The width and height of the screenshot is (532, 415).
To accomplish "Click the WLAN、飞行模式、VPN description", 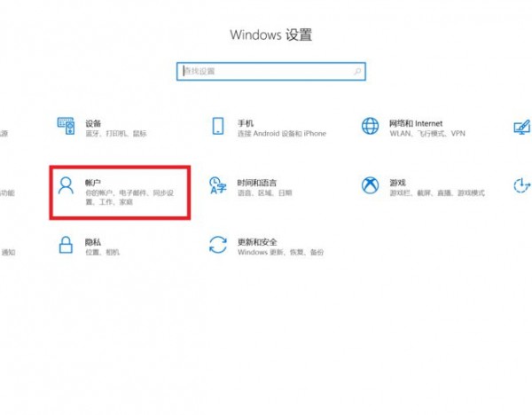I will 427,133.
